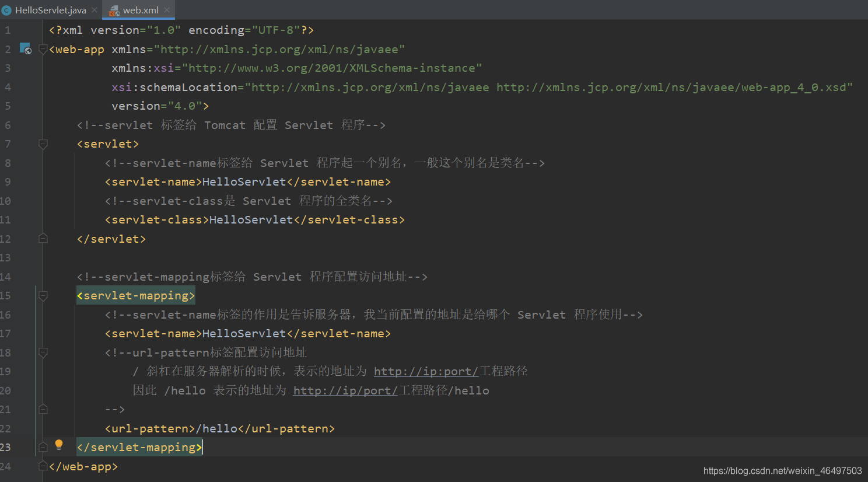Click the /hello url-pattern value
868x482 pixels.
[x=216, y=428]
